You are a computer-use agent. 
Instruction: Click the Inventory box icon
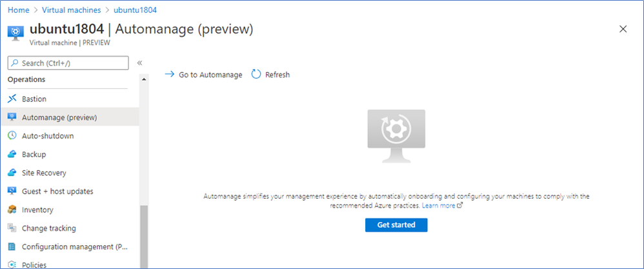12,210
